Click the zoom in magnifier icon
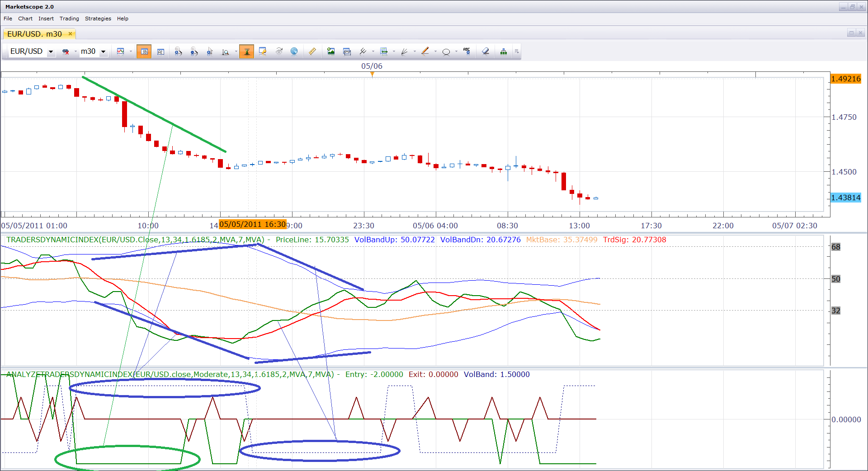This screenshot has width=868, height=471. 178,52
